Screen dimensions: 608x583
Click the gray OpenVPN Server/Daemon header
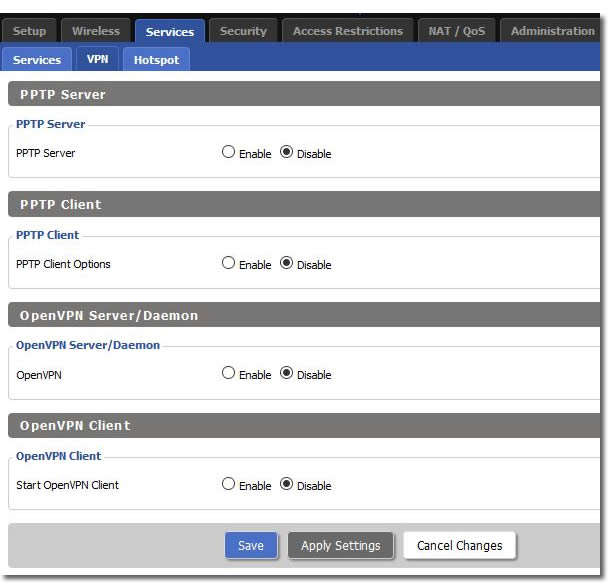304,315
